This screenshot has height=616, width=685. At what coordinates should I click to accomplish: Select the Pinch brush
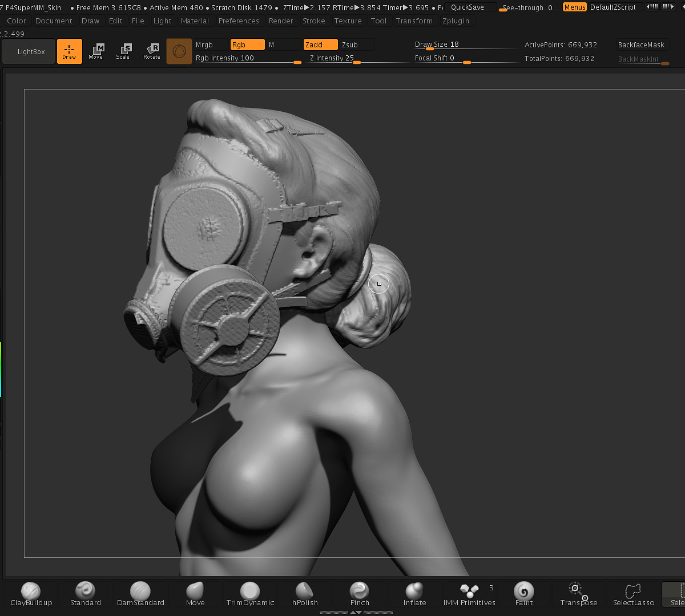click(360, 594)
